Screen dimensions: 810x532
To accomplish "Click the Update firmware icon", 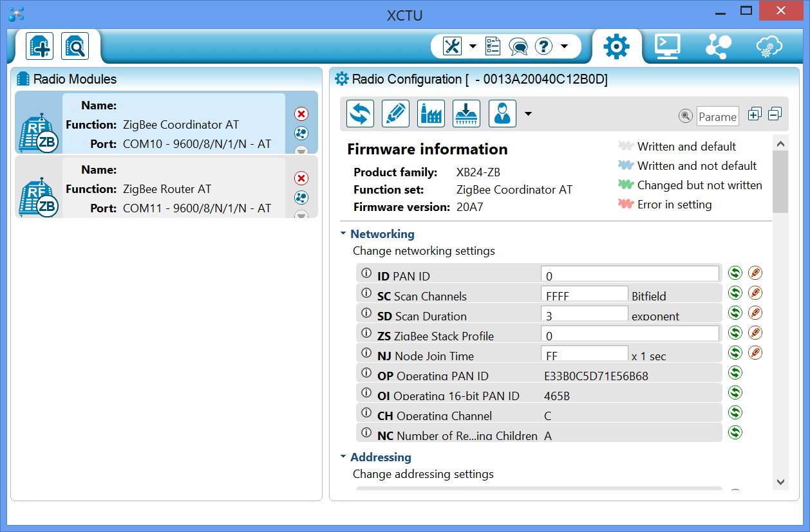I will pyautogui.click(x=467, y=114).
